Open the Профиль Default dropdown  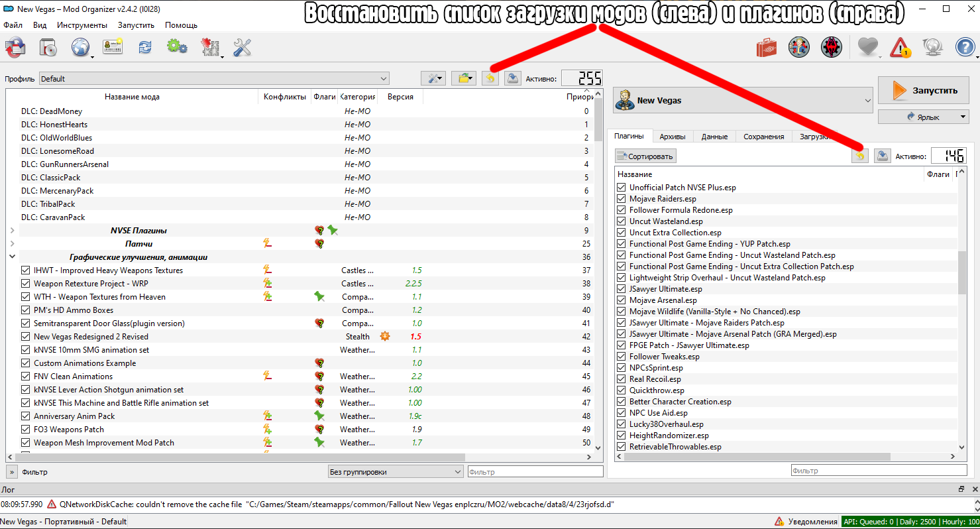click(213, 79)
